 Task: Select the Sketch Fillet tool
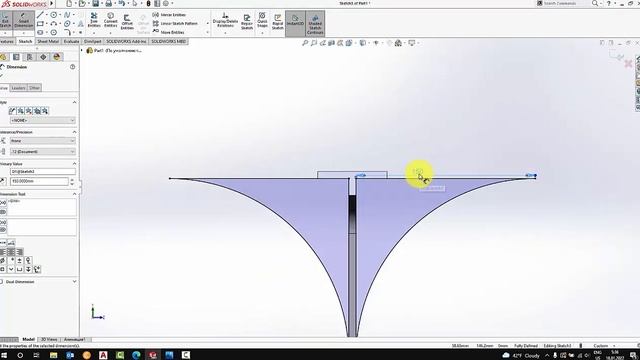pos(67,32)
